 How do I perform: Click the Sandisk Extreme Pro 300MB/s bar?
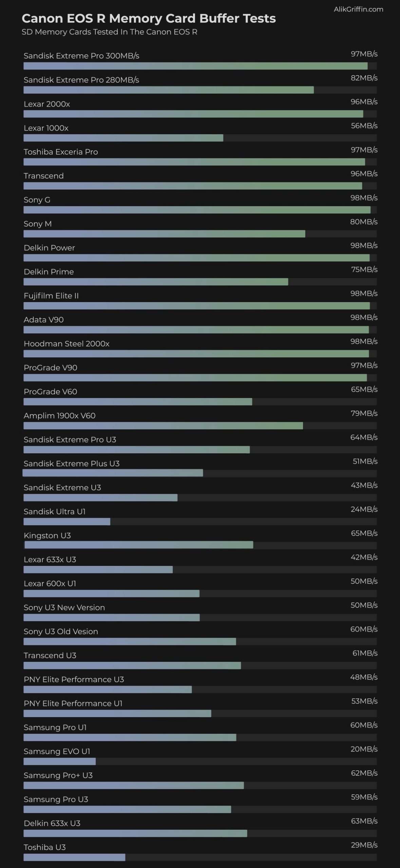195,66
